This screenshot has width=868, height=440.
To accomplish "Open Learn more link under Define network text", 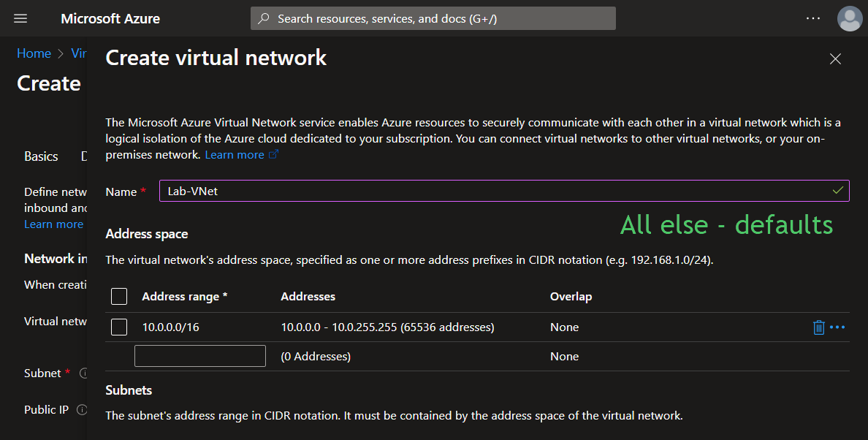I will 53,224.
